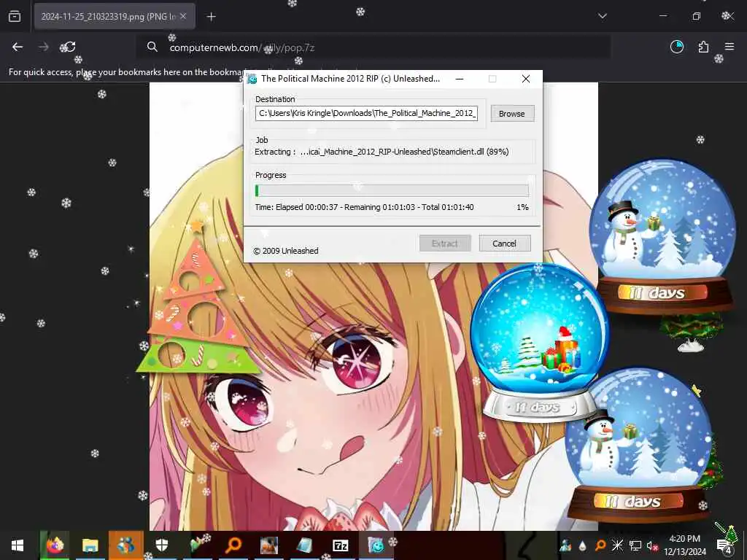Expand the list all tabs dropdown
Screen dimensions: 747x560
click(x=602, y=16)
